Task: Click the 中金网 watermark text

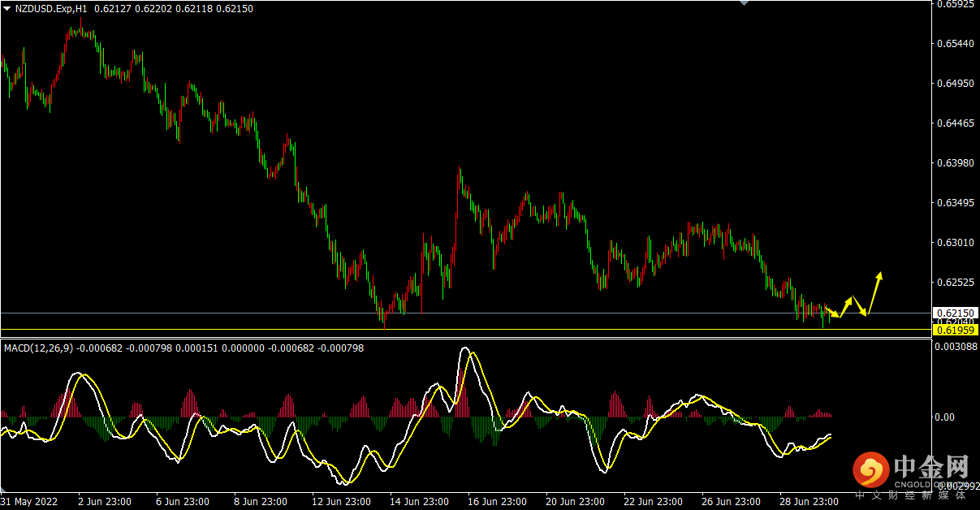Action: 931,469
